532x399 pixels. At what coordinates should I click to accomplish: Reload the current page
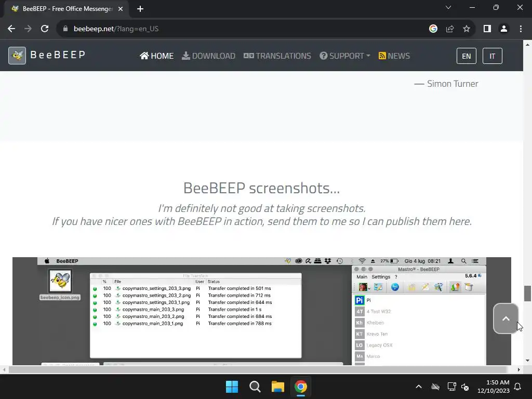click(45, 29)
